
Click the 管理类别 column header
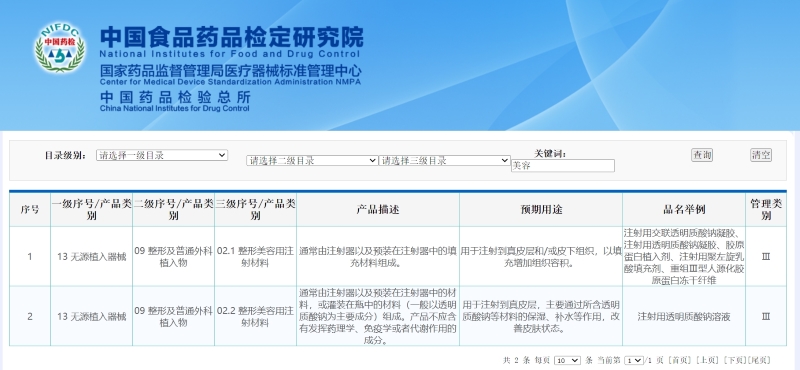(766, 210)
